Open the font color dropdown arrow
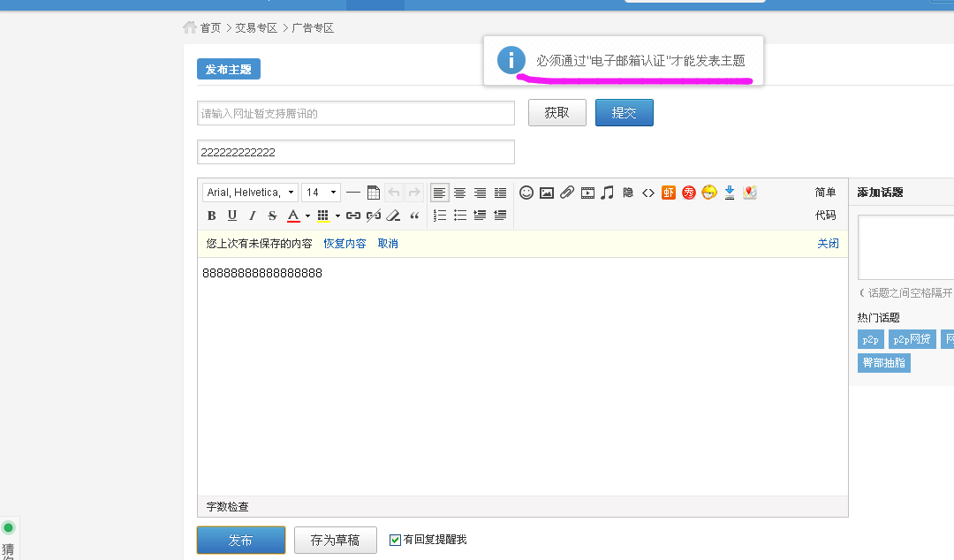Image resolution: width=954 pixels, height=560 pixels. tap(307, 215)
